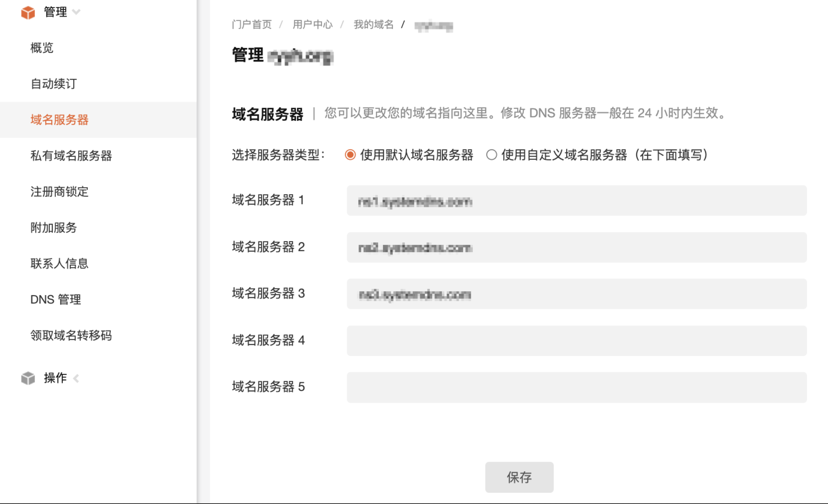
Task: Click the orange cube icon beside 管理
Action: point(28,12)
